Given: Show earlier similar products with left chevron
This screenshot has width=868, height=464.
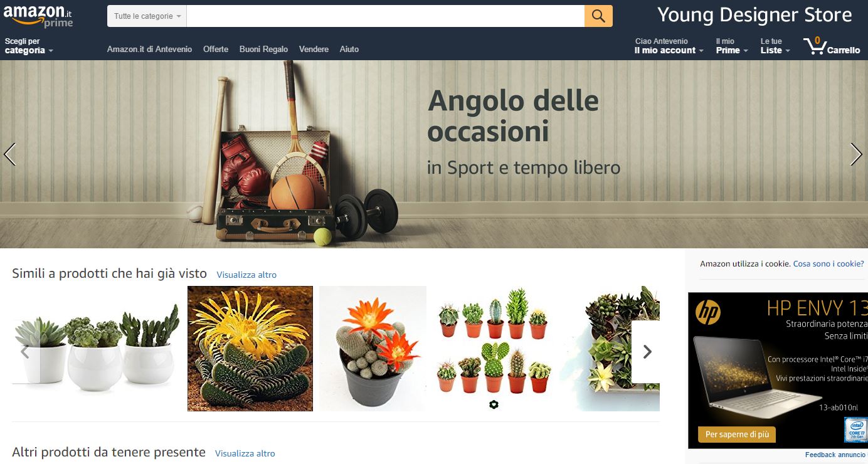Looking at the screenshot, I should (26, 352).
